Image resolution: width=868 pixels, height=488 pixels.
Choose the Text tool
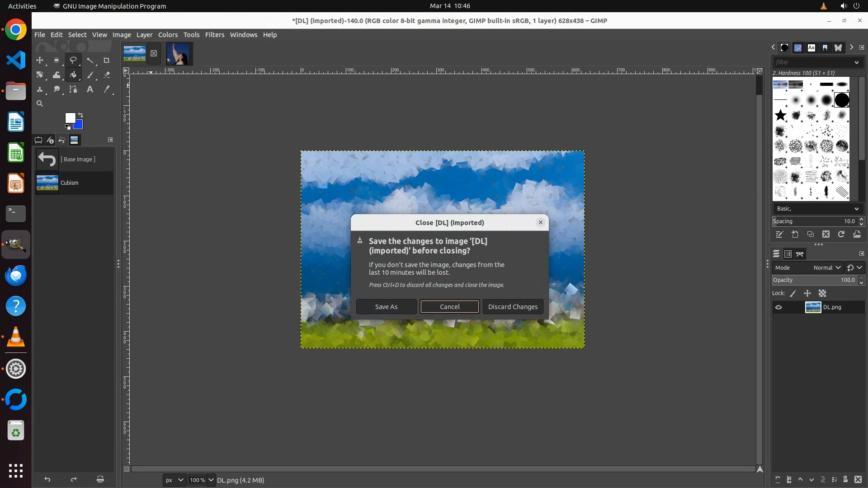click(x=90, y=89)
